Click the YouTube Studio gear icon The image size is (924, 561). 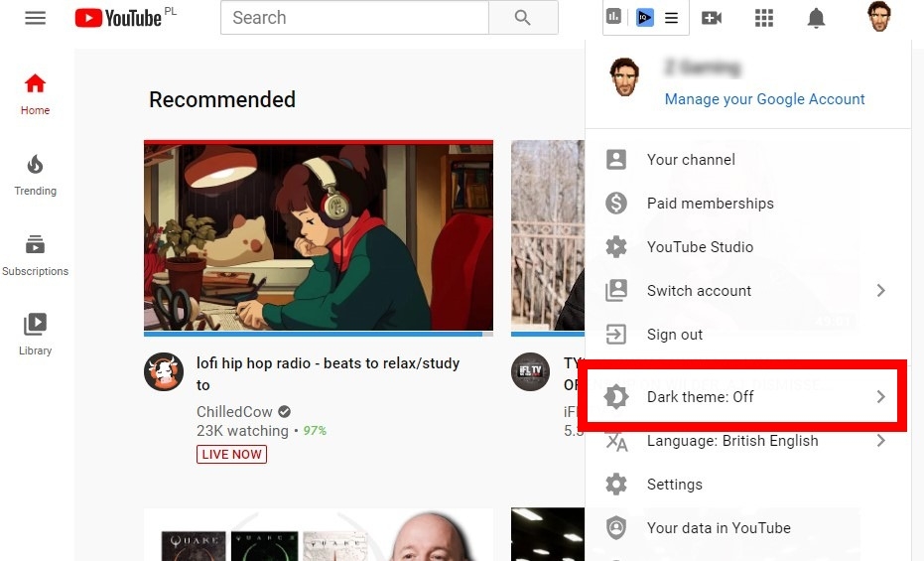(615, 247)
